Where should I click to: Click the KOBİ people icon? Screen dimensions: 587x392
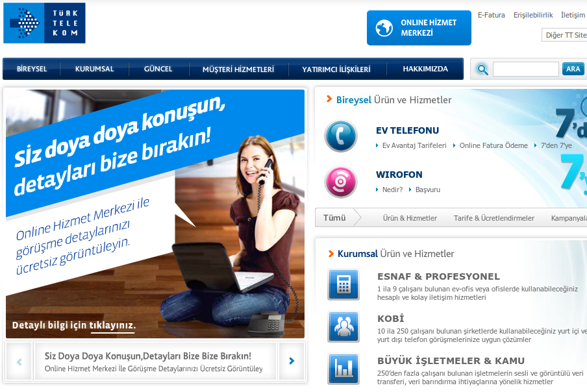[x=343, y=326]
